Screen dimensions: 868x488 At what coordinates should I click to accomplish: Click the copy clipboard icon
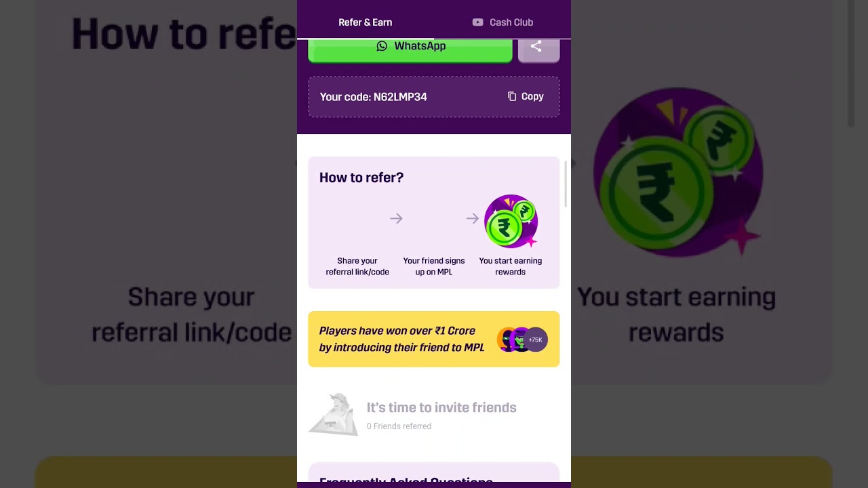tap(512, 97)
